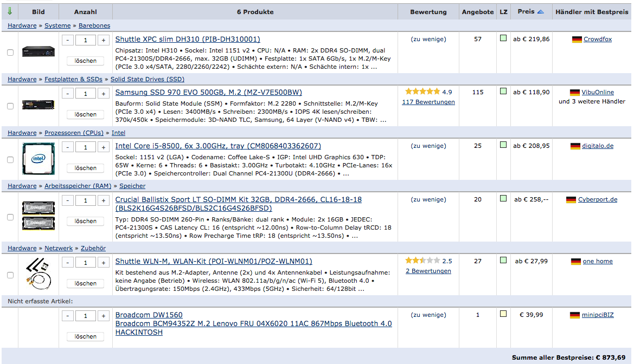The image size is (634, 364).
Task: Increase quantity of Samsung SSD 970 EVO
Action: coord(104,93)
